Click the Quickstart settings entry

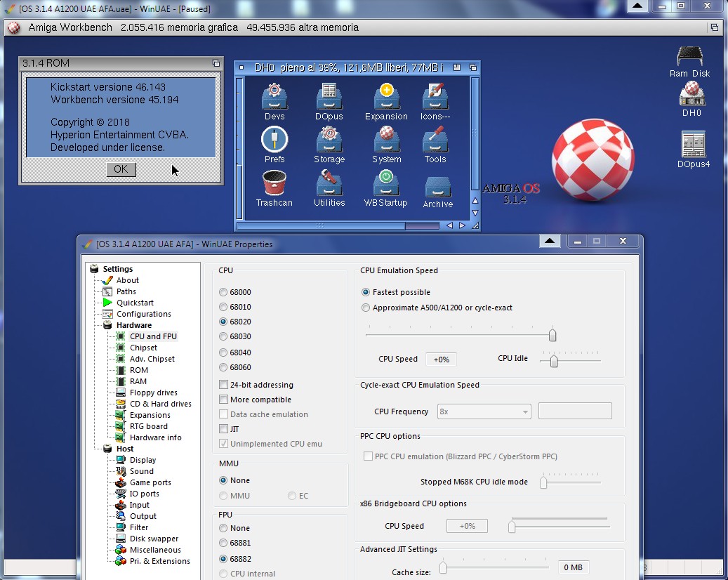(x=135, y=303)
